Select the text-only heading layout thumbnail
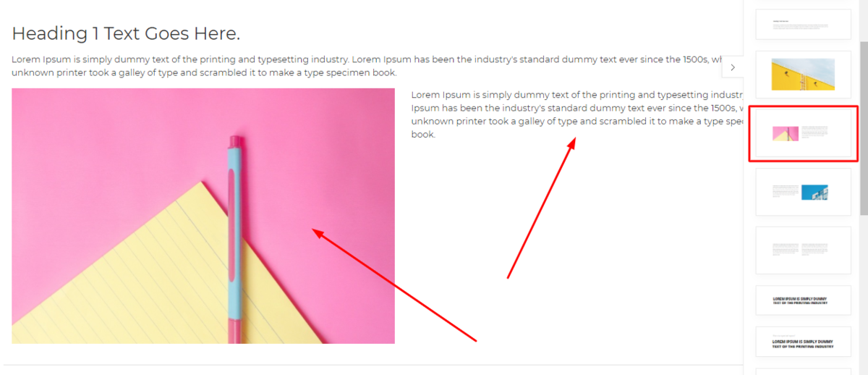868x375 pixels. coord(803,24)
